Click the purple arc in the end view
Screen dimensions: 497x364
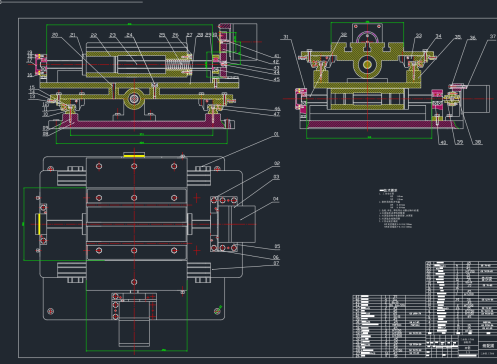click(x=367, y=36)
